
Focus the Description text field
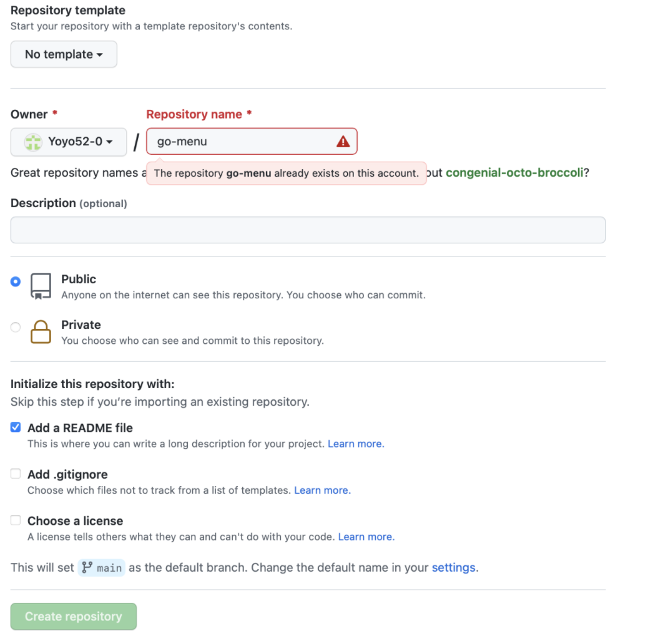coord(308,230)
